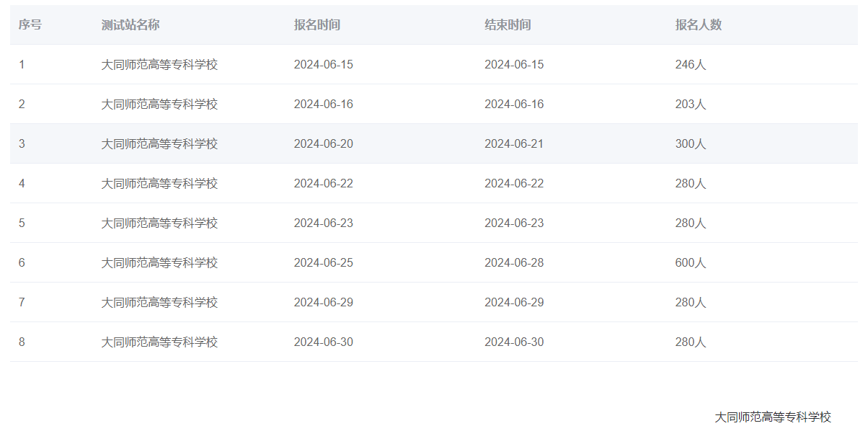Click the registration date in row 2

(x=324, y=104)
